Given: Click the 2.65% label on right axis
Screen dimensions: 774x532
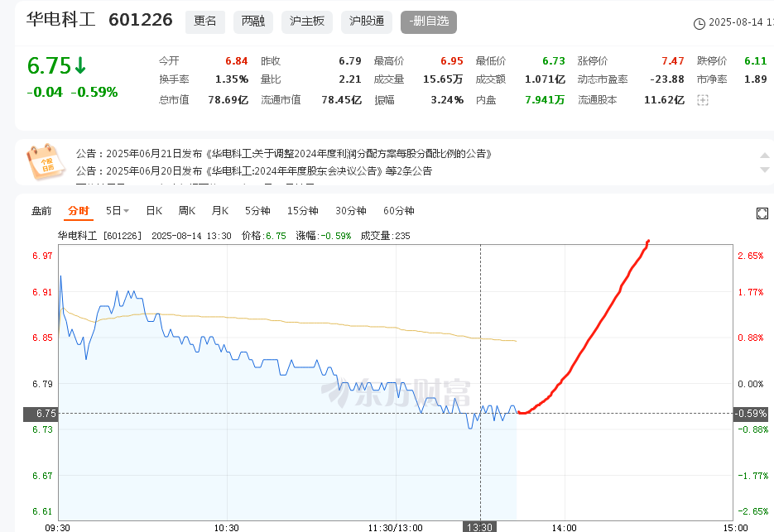Looking at the screenshot, I should coord(750,256).
